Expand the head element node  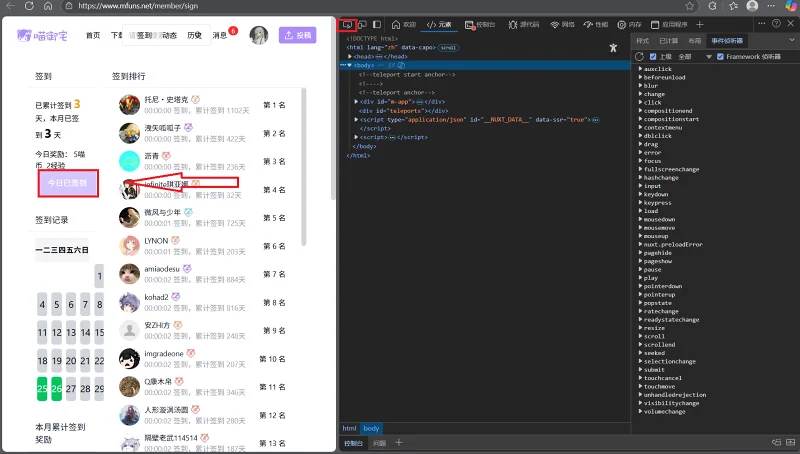tap(350, 57)
